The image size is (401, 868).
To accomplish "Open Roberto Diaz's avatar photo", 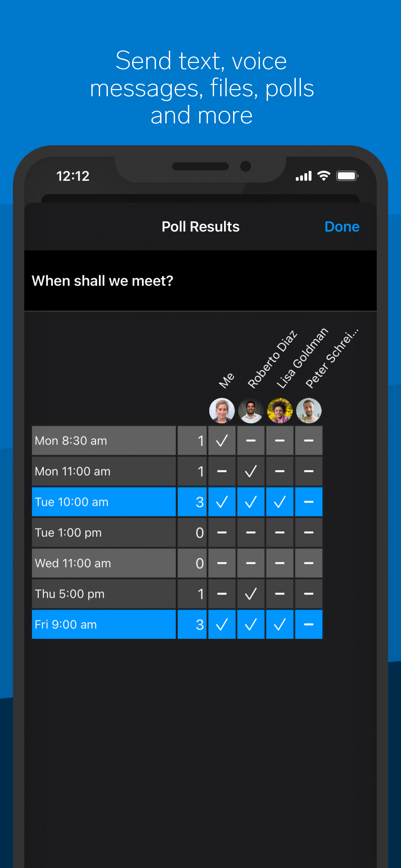I will [251, 410].
